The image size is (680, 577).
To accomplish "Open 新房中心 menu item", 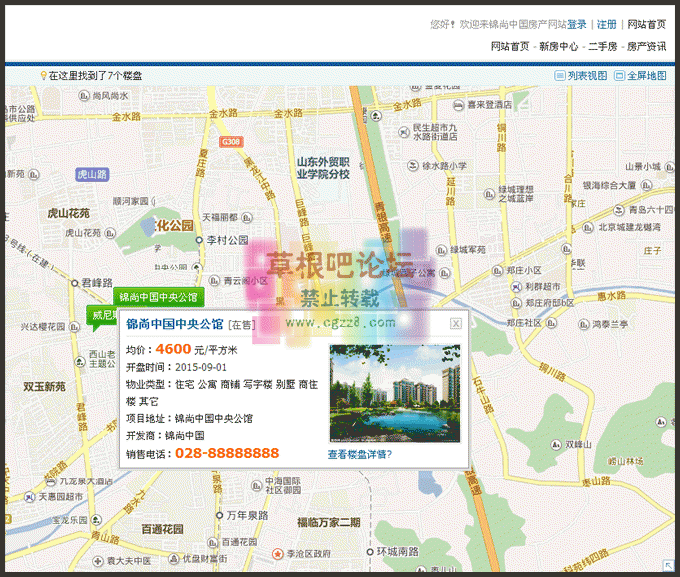I will [559, 46].
